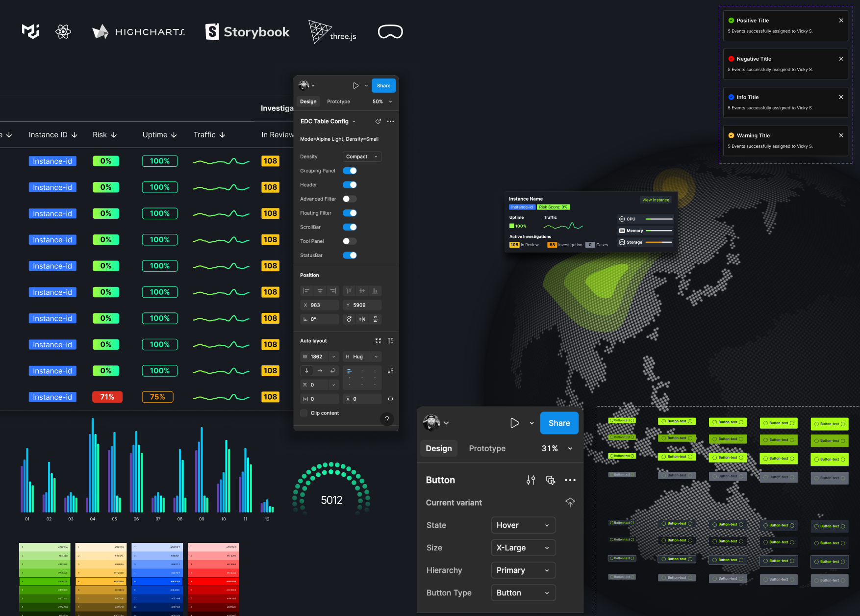Viewport: 860px width, 616px height.
Task: Click go-to-main-component icon beside EDC Table Config
Action: tap(378, 121)
